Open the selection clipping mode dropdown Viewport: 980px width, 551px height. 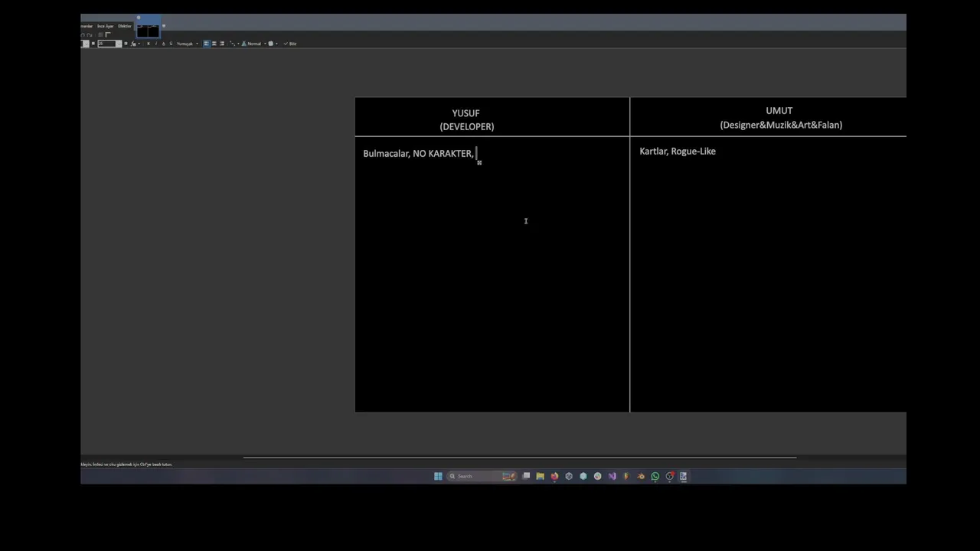(273, 44)
